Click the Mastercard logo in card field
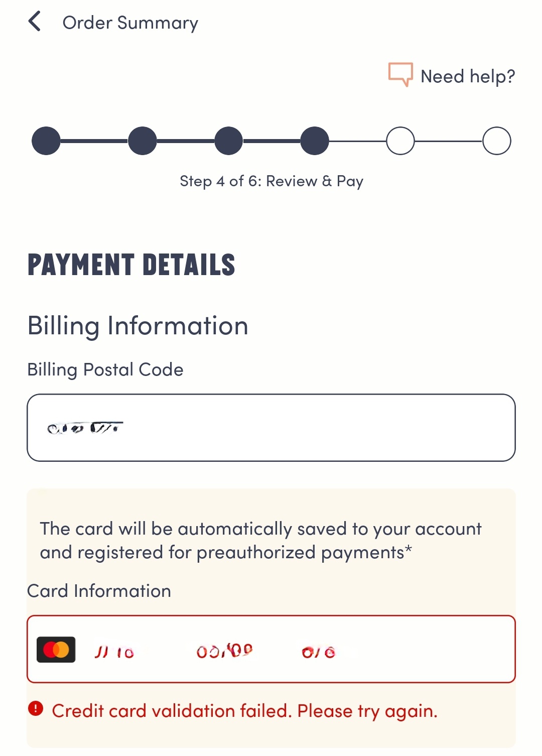The width and height of the screenshot is (542, 756). click(x=56, y=650)
